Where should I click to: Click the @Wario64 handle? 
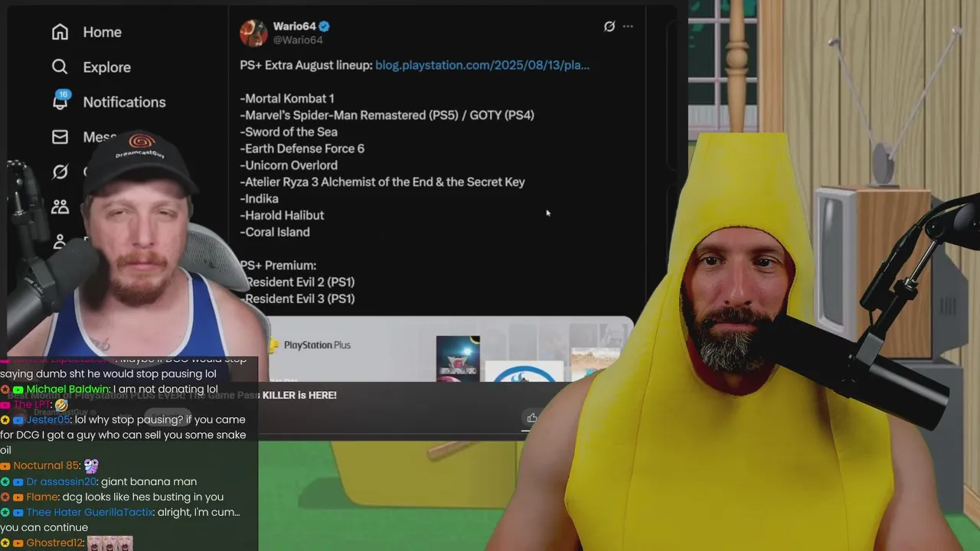tap(298, 40)
